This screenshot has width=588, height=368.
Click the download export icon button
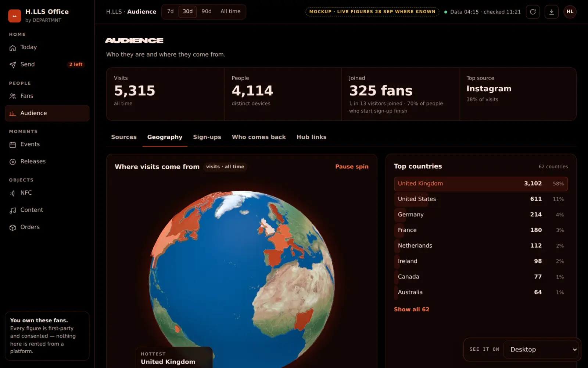tap(552, 12)
